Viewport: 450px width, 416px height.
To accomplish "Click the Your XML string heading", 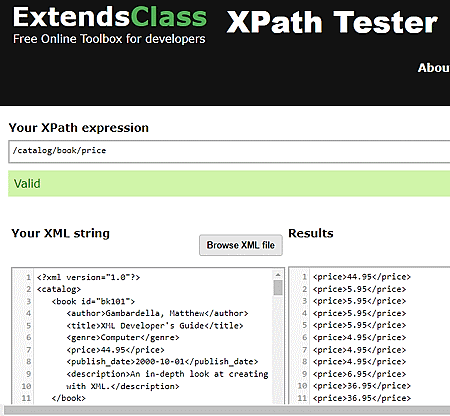I will click(x=60, y=233).
